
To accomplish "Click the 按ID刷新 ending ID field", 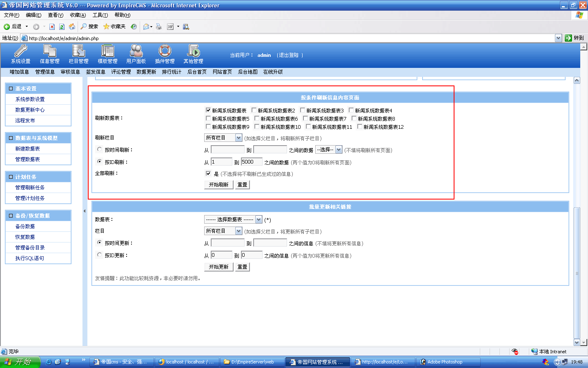I will (251, 162).
